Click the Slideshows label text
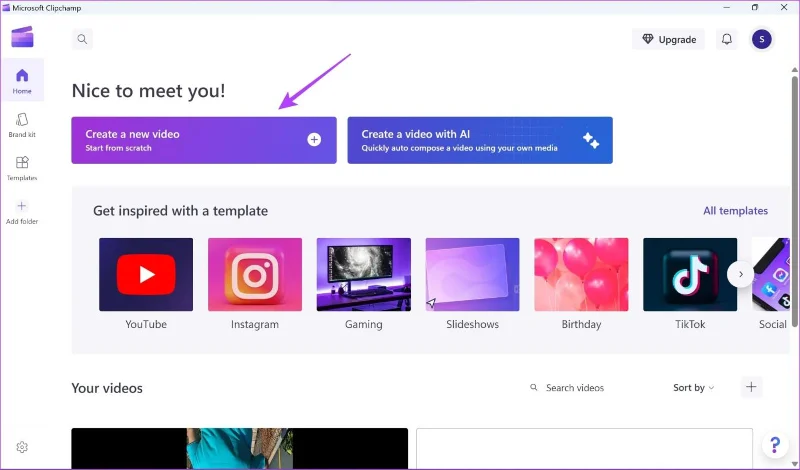 coord(472,325)
